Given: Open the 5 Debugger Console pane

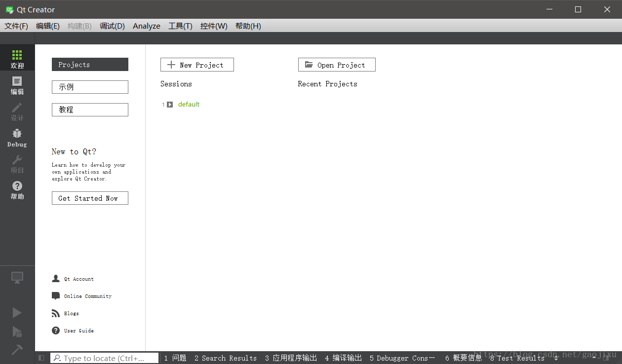Looking at the screenshot, I should (402, 358).
